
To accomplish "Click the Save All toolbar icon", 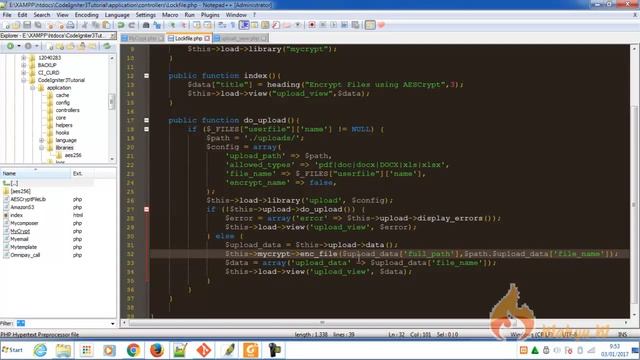I will (38, 25).
